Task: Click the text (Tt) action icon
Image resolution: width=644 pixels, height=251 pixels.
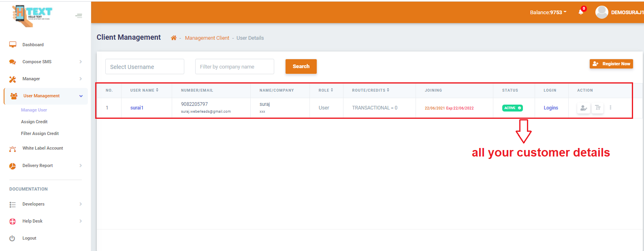Action: click(x=597, y=108)
